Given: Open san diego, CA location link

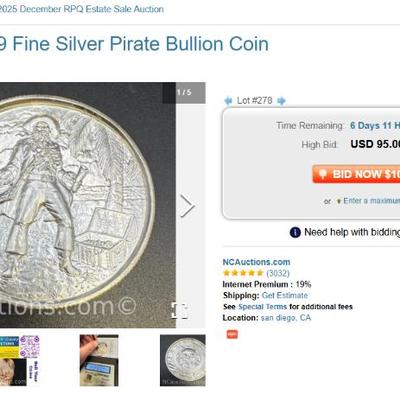Looking at the screenshot, I should click(x=286, y=318).
